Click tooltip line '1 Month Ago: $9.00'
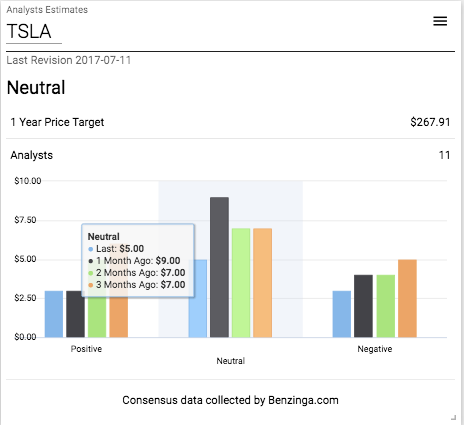 click(134, 261)
